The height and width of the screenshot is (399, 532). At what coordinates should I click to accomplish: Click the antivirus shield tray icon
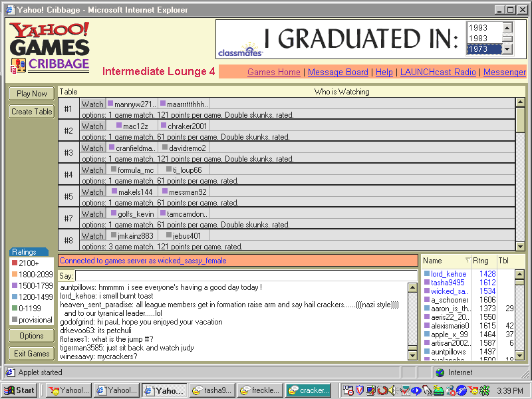tap(360, 390)
